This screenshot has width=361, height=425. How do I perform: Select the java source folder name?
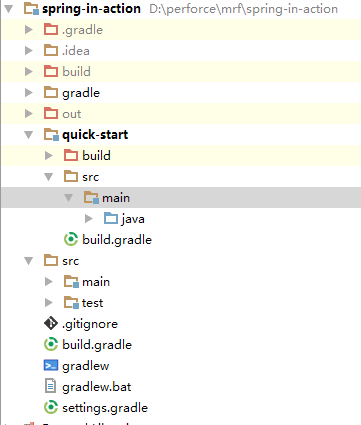(133, 219)
